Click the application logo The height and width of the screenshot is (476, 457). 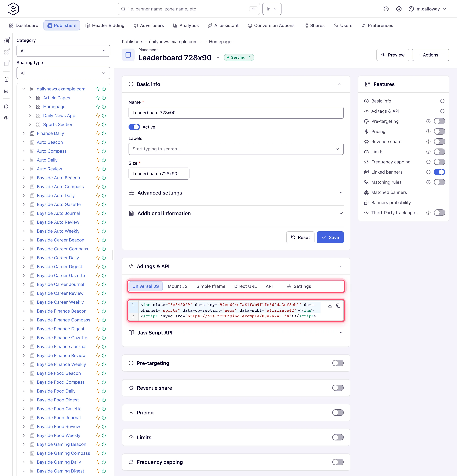[x=13, y=9]
